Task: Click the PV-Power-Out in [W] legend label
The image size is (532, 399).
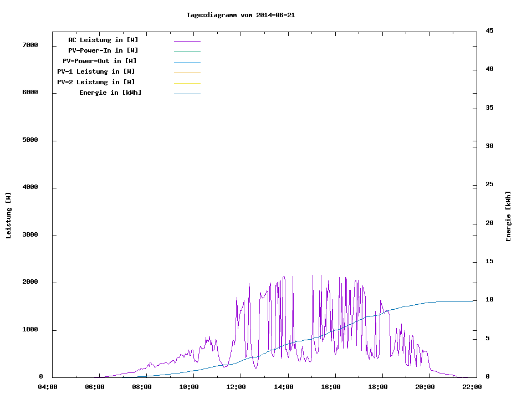Action: (100, 61)
